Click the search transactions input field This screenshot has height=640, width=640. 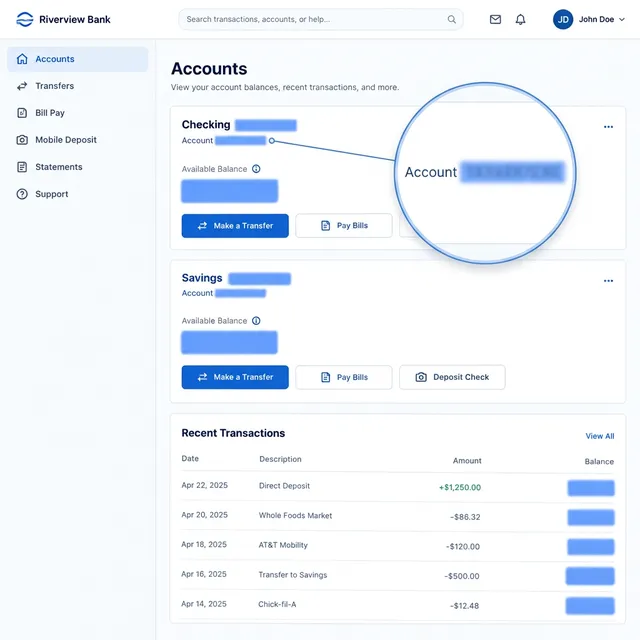321,19
